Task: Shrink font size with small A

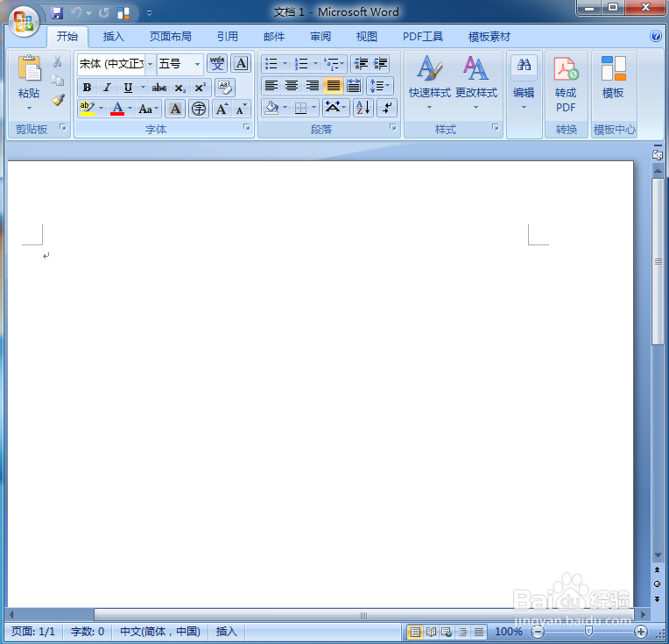Action: [242, 109]
